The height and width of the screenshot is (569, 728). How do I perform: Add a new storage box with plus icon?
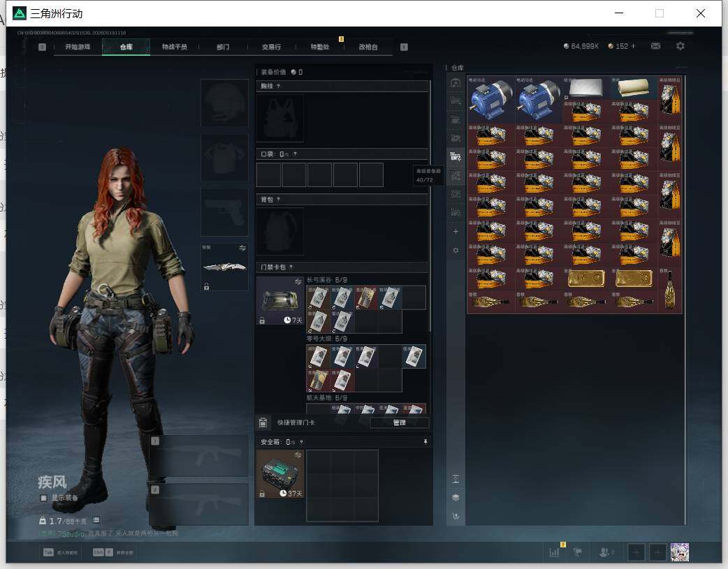click(456, 232)
